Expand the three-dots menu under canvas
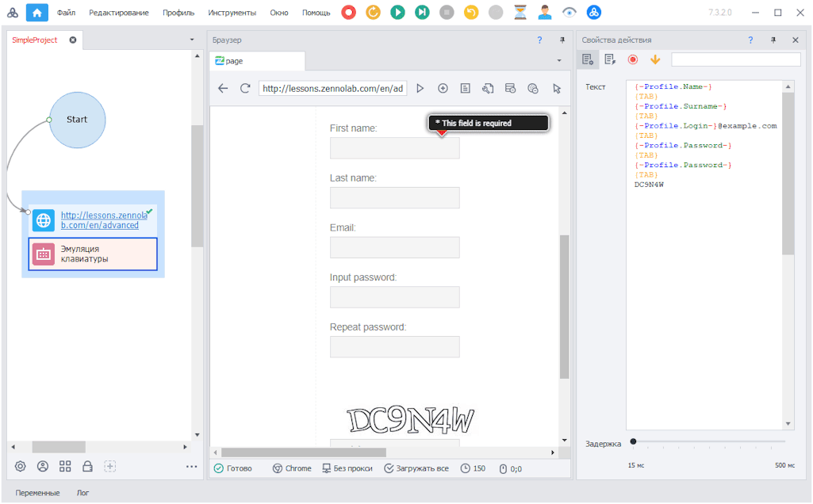The height and width of the screenshot is (504, 813). [191, 467]
